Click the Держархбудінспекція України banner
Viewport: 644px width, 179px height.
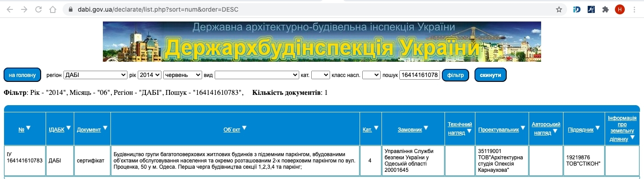(x=322, y=42)
